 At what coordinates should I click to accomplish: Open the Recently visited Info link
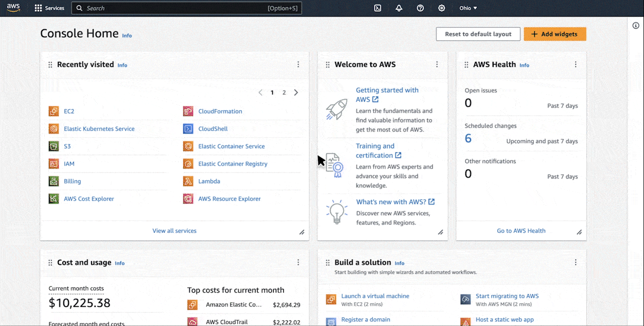coord(122,65)
